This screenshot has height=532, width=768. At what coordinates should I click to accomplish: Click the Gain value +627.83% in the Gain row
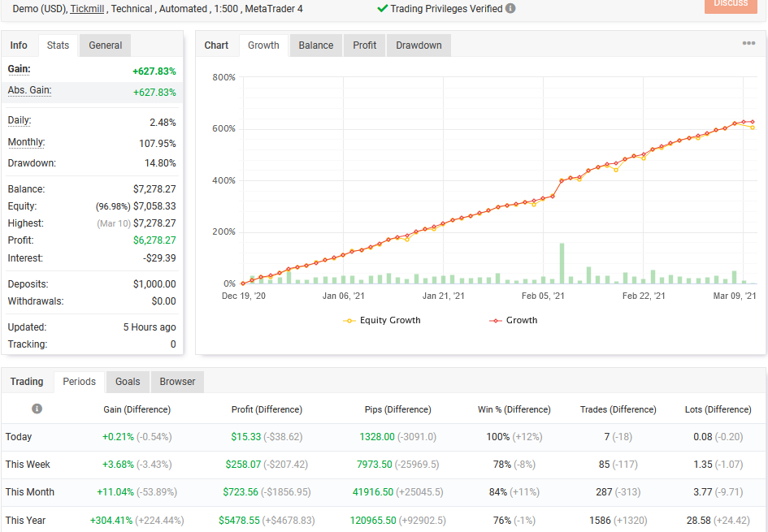pos(154,71)
